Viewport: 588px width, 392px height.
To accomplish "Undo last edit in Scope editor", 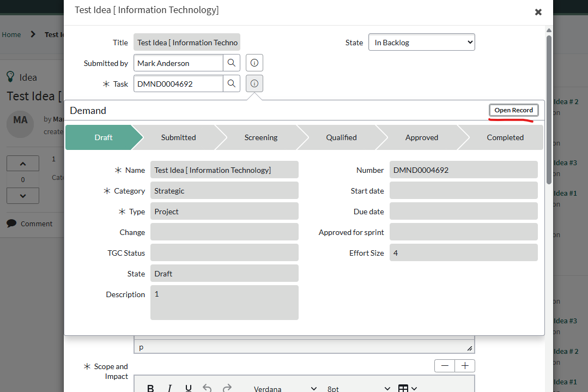I will pos(207,388).
